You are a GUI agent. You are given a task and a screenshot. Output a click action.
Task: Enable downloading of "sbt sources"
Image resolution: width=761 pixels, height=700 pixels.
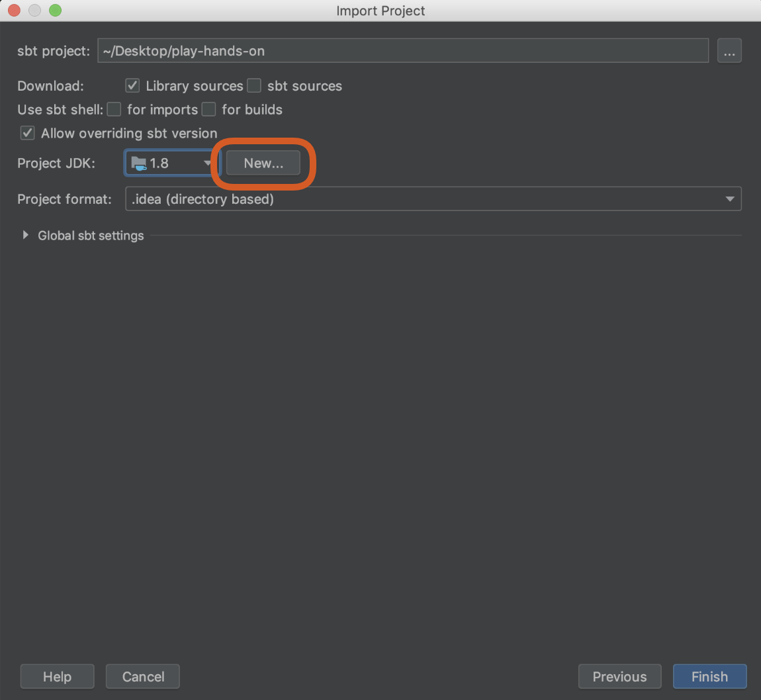point(254,85)
